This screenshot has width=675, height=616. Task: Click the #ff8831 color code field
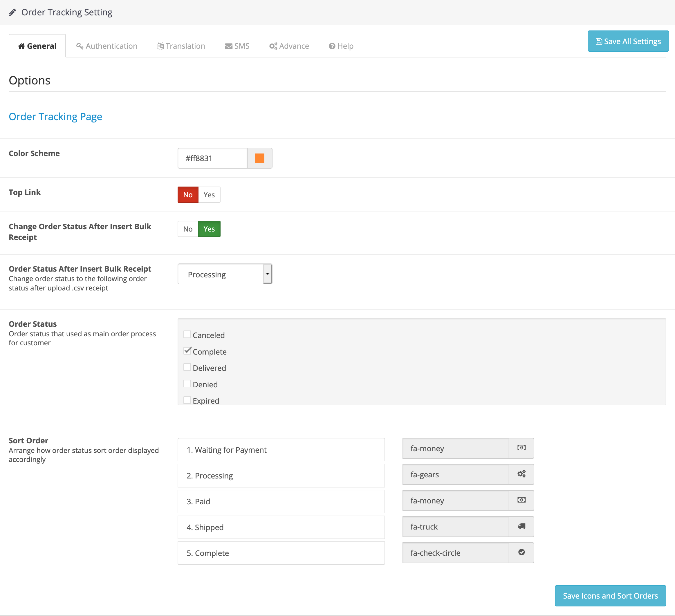(x=212, y=158)
